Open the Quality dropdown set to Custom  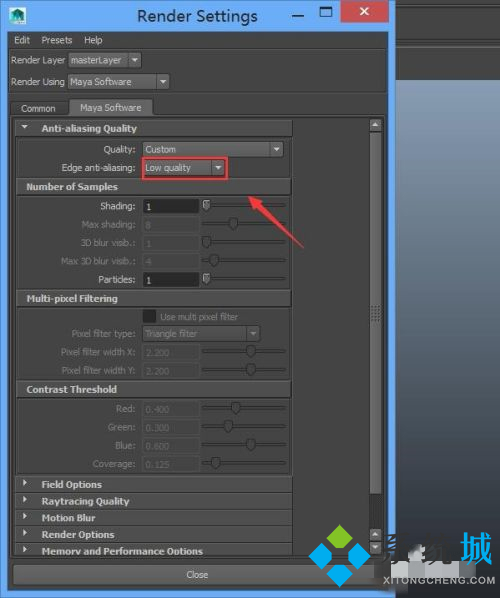213,149
